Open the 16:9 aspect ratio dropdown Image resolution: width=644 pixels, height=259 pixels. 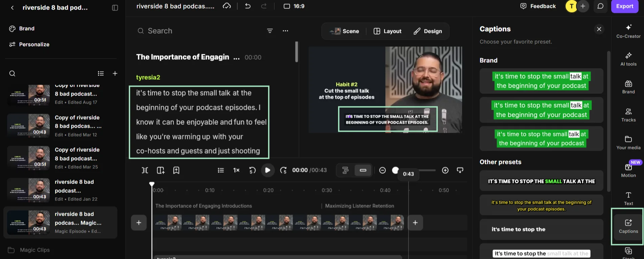pyautogui.click(x=294, y=6)
